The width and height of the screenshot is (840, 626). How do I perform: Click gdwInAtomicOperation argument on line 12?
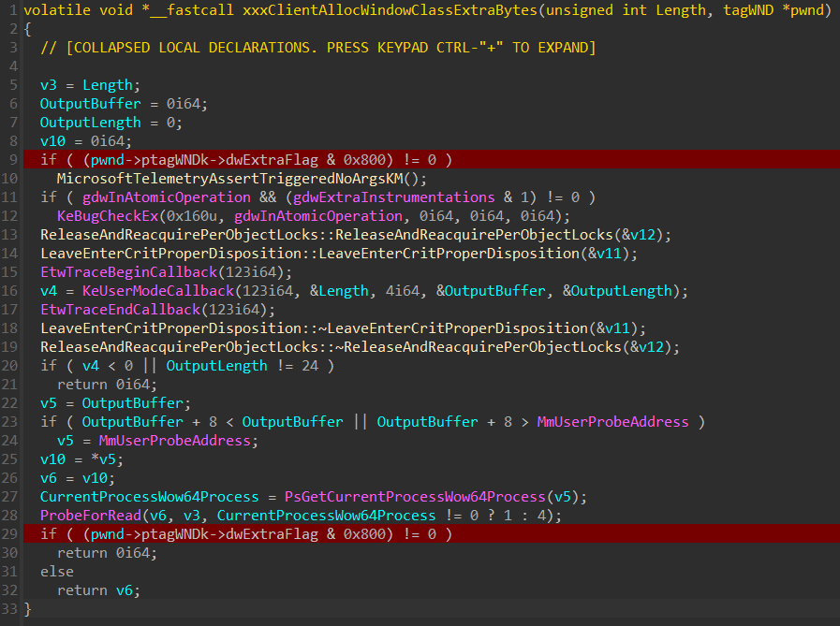pos(318,216)
